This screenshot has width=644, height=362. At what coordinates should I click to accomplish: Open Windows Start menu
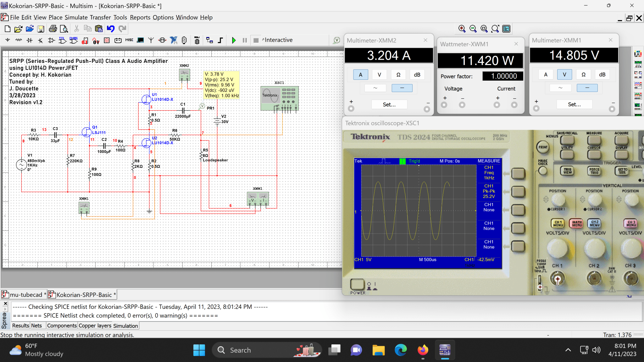199,350
